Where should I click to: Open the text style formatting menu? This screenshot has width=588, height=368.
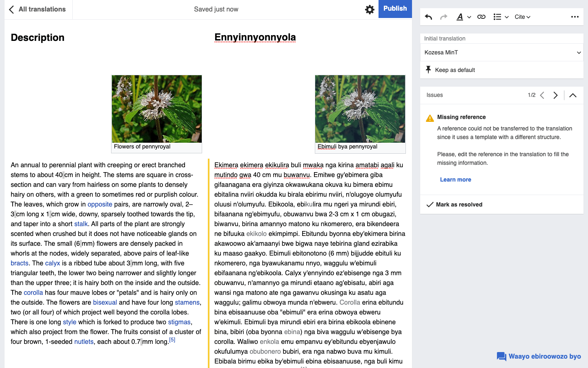coord(463,17)
